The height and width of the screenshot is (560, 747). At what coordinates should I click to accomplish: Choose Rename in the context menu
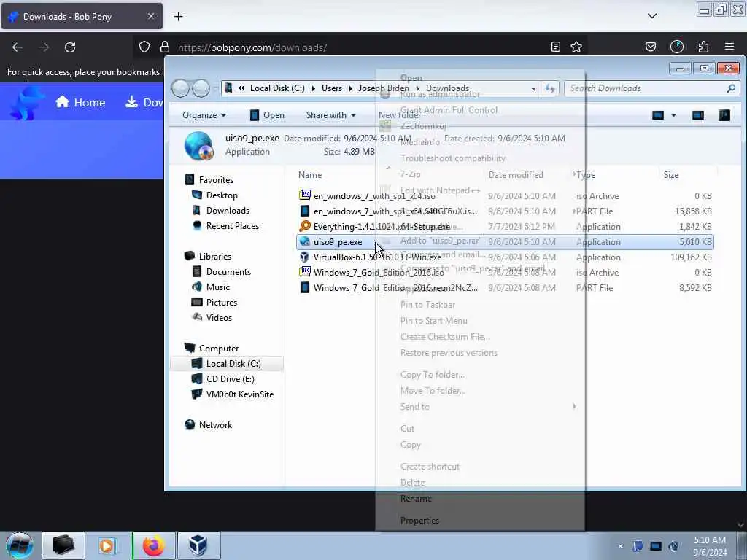(480, 499)
